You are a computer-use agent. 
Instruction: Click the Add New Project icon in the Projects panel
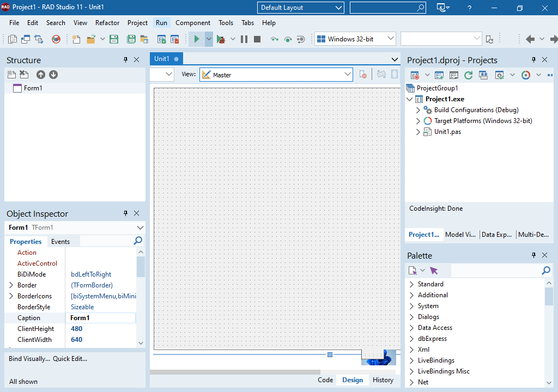pos(439,75)
